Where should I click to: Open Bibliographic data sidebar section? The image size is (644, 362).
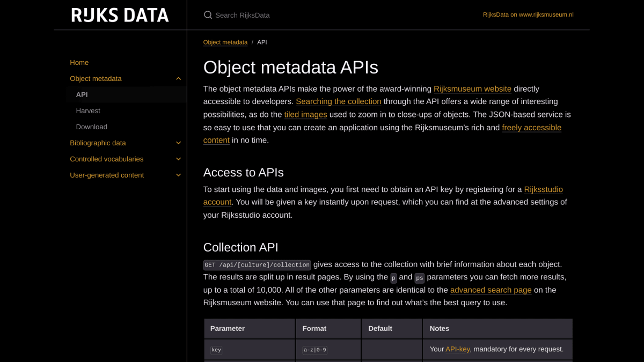(98, 143)
